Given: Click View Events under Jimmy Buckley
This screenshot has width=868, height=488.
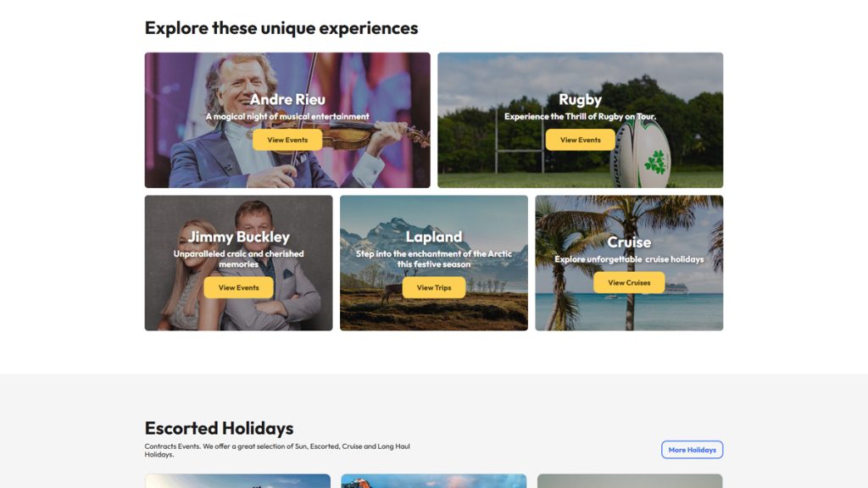Looking at the screenshot, I should click(x=238, y=288).
